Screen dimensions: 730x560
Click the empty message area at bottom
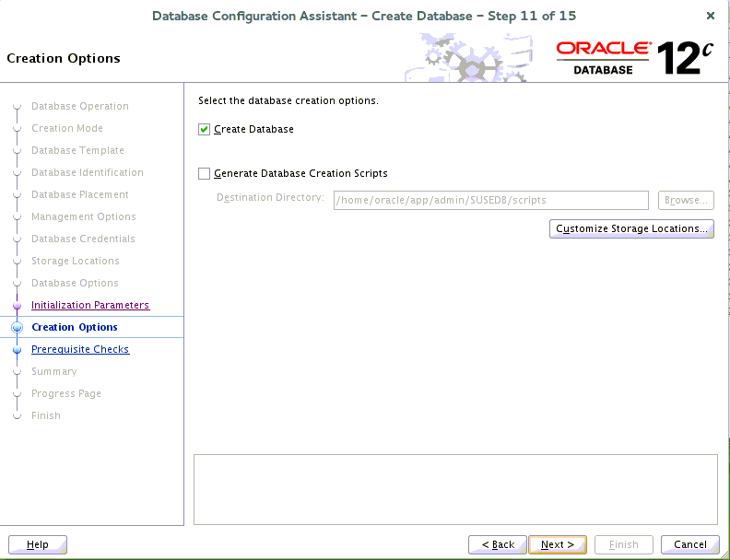pos(455,488)
